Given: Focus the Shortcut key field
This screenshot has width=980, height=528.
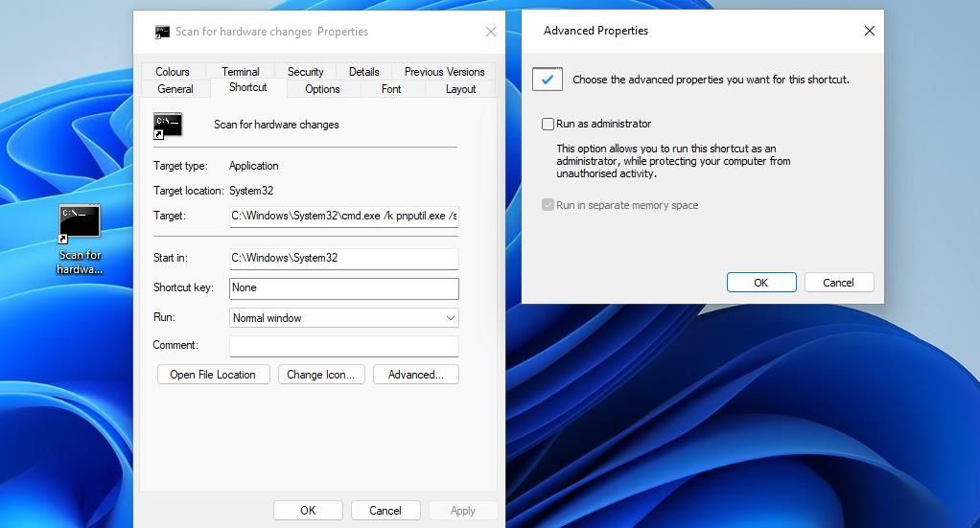Looking at the screenshot, I should [343, 288].
